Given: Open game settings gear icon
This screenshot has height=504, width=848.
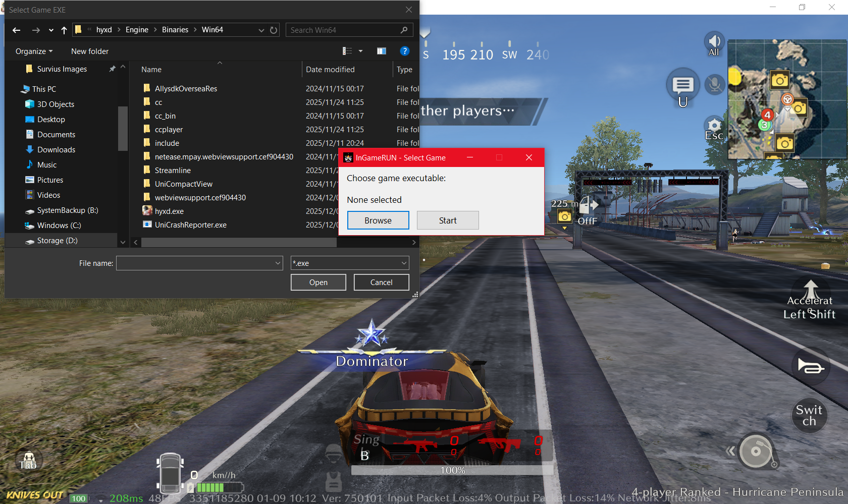Looking at the screenshot, I should (714, 126).
